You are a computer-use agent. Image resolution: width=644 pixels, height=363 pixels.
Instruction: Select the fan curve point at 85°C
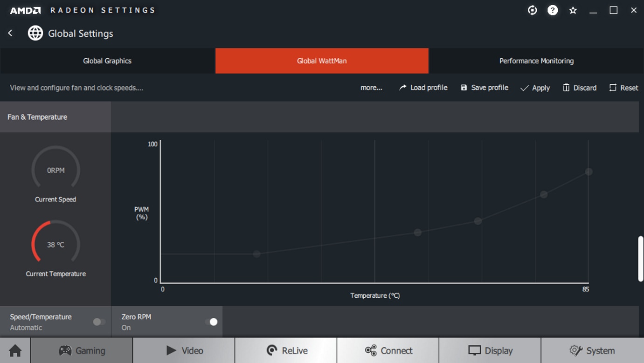tap(589, 172)
